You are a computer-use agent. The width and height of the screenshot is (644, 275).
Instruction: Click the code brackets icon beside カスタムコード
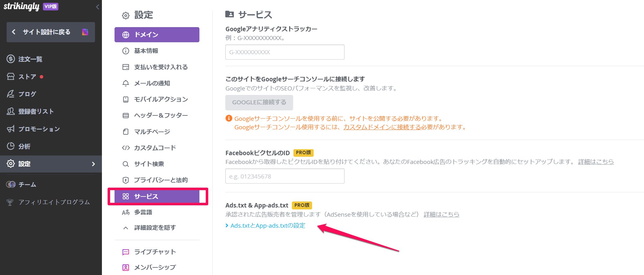click(x=126, y=148)
